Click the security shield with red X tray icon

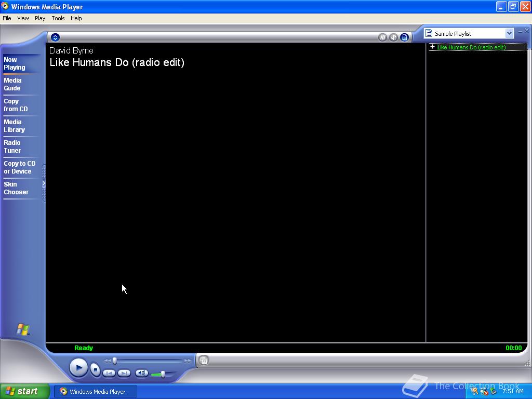point(484,392)
